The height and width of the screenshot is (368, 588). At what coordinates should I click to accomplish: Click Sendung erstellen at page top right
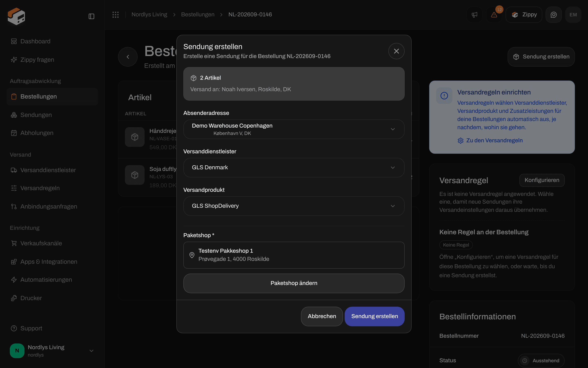pyautogui.click(x=541, y=57)
